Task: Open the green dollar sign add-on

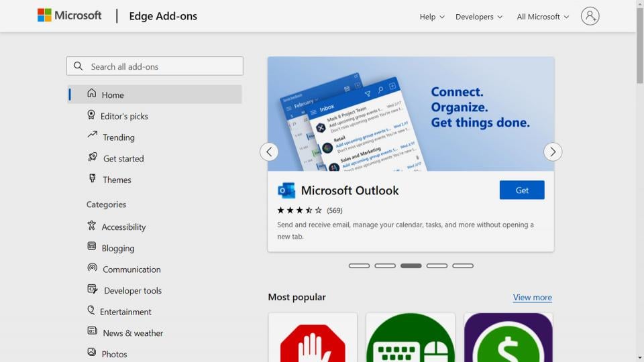Action: (x=508, y=338)
